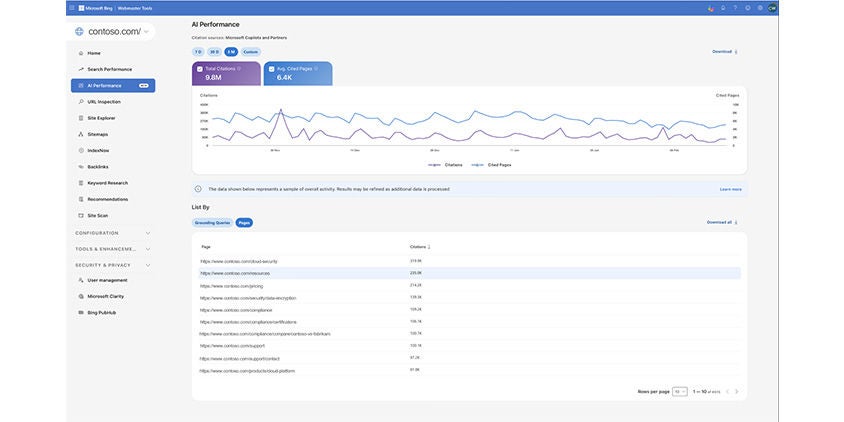Click the Learn more link

(730, 189)
